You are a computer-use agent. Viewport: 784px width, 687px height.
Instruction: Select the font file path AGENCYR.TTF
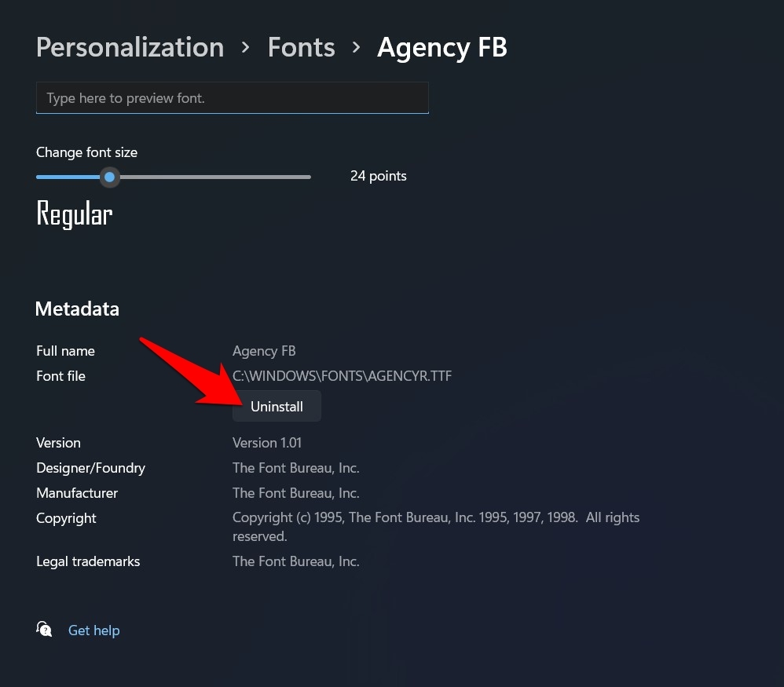342,376
